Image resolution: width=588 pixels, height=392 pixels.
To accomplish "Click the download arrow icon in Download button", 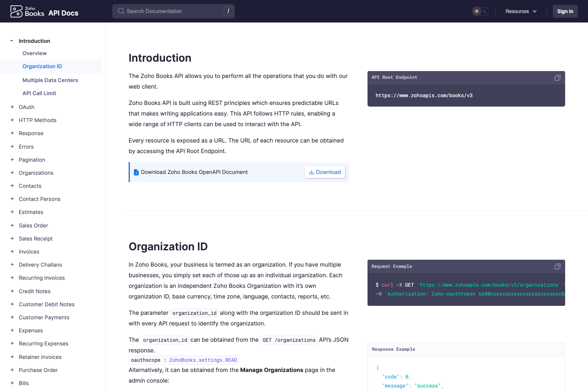I will tap(312, 172).
